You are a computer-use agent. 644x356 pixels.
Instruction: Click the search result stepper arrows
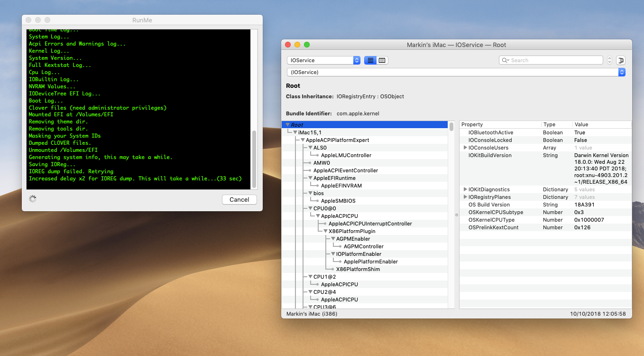(x=609, y=60)
